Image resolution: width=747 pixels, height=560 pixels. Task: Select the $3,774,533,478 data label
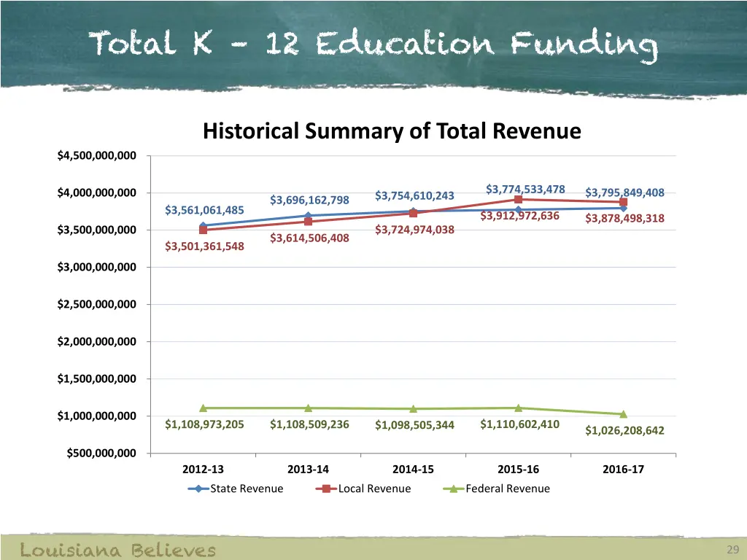[525, 189]
